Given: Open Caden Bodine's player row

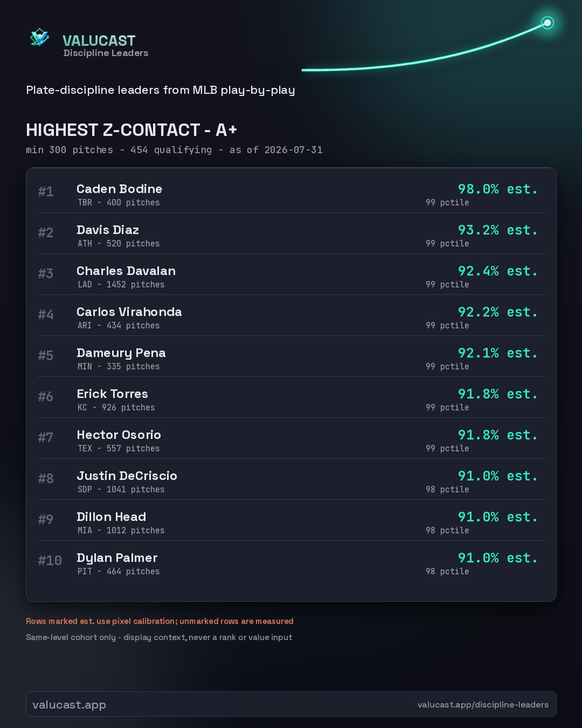Looking at the screenshot, I should point(291,193).
